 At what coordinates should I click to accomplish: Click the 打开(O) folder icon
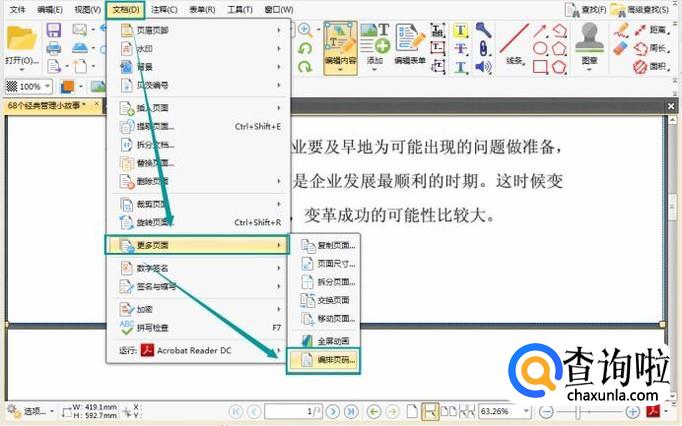tap(21, 39)
